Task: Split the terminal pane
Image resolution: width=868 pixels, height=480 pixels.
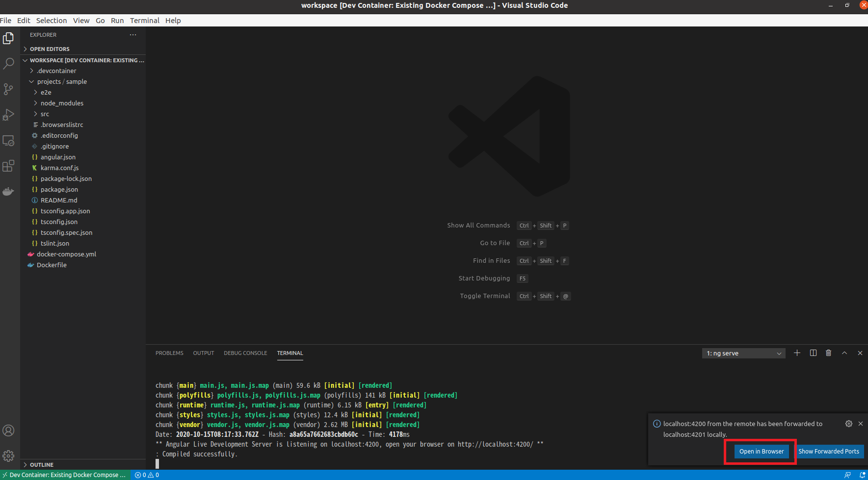Action: click(813, 353)
